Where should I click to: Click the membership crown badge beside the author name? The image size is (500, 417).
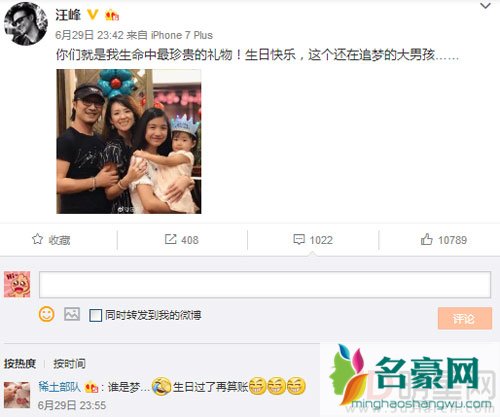point(112,15)
